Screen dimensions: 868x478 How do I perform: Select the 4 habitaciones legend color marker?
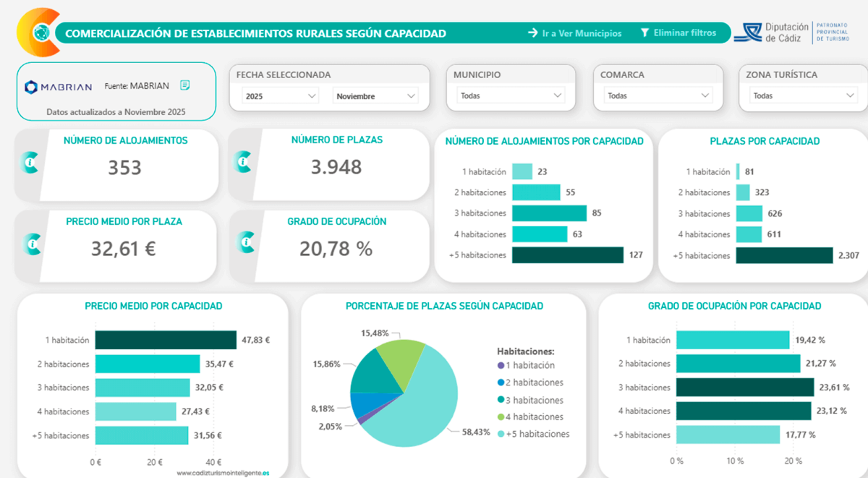(x=501, y=417)
